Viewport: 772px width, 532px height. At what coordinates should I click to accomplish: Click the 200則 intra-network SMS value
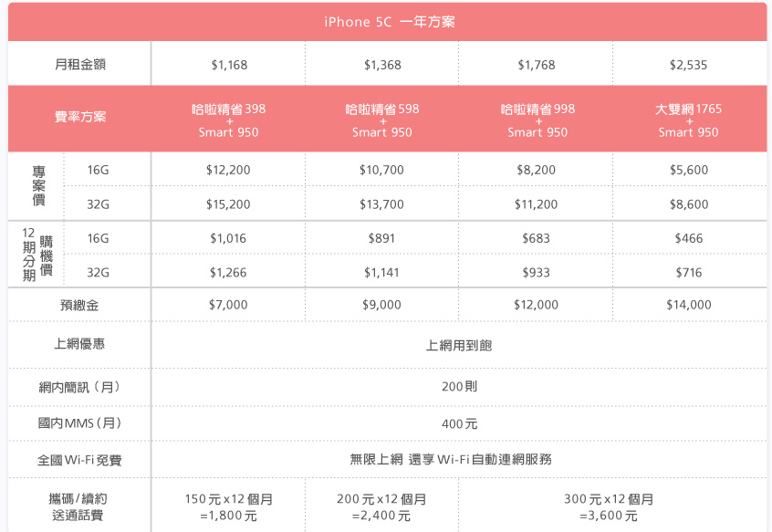459,386
